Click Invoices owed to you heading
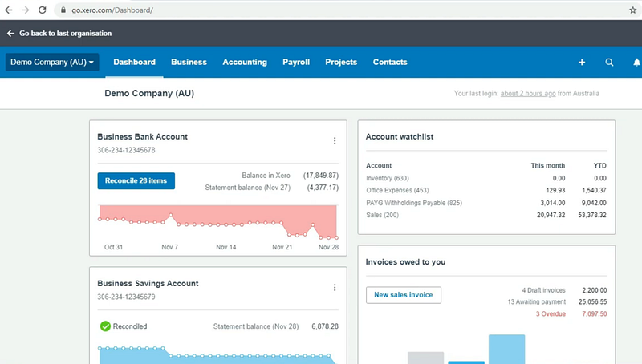The image size is (642, 364). [405, 261]
